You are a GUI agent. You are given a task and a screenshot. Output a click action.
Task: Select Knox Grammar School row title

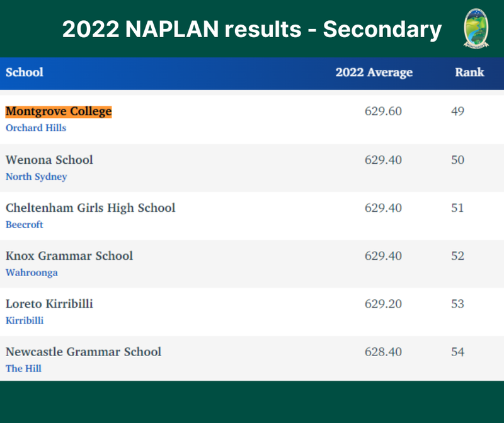click(x=69, y=256)
